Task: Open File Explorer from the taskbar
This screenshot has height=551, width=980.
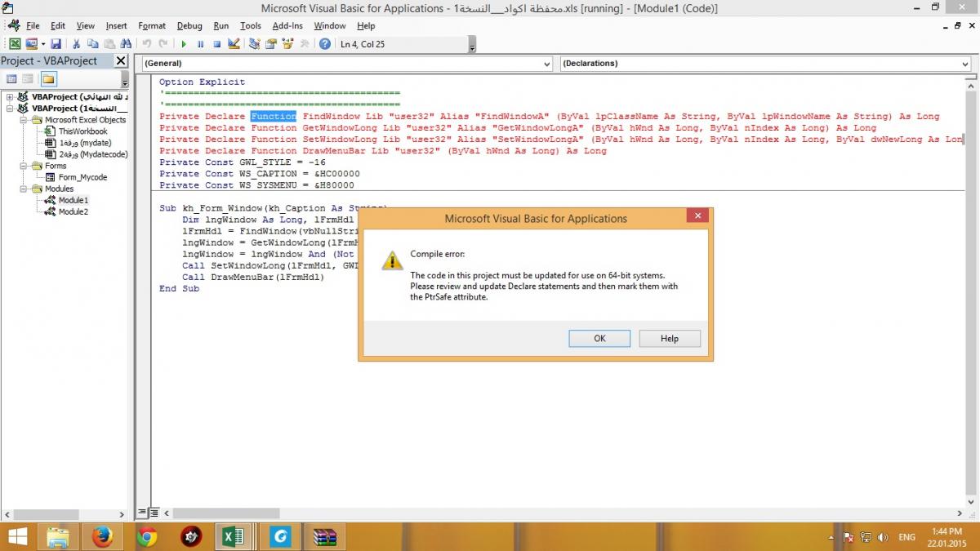Action: [x=57, y=536]
